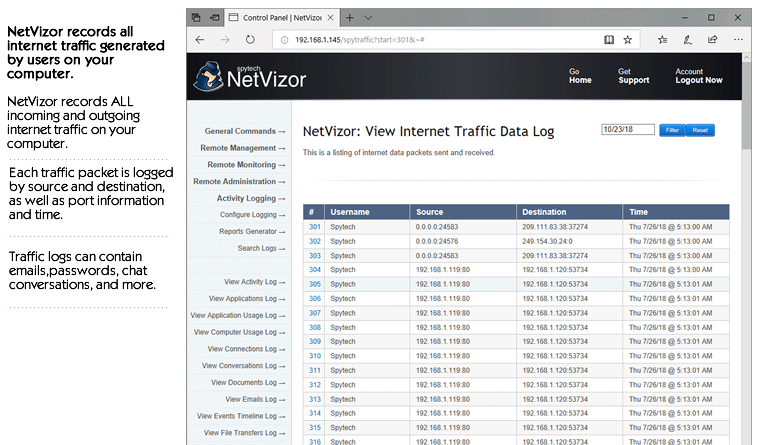Screen dimensions: 761x445
Task: Select the Control Panel NetVizor tab
Action: click(281, 17)
